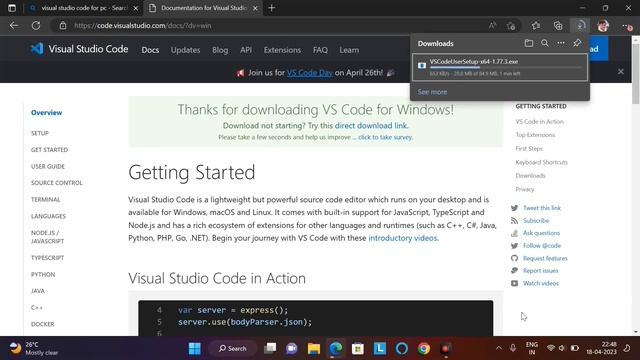Show hidden system tray icons
640x360 pixels.
[498, 348]
